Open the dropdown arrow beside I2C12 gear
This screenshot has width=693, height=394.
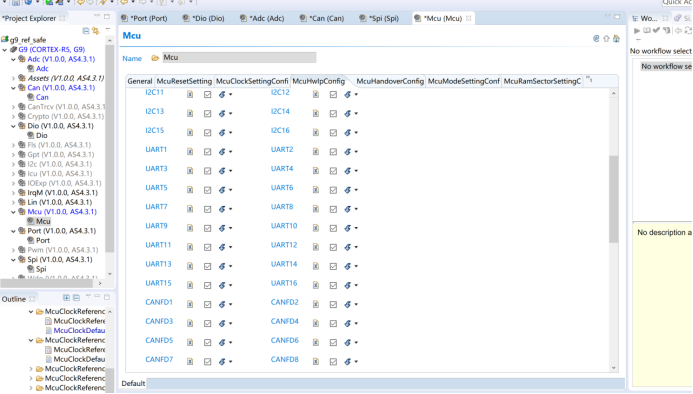coord(356,95)
